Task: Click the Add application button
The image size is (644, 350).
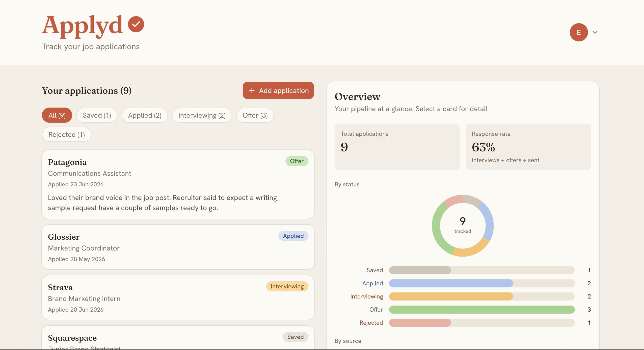Action: pos(278,90)
